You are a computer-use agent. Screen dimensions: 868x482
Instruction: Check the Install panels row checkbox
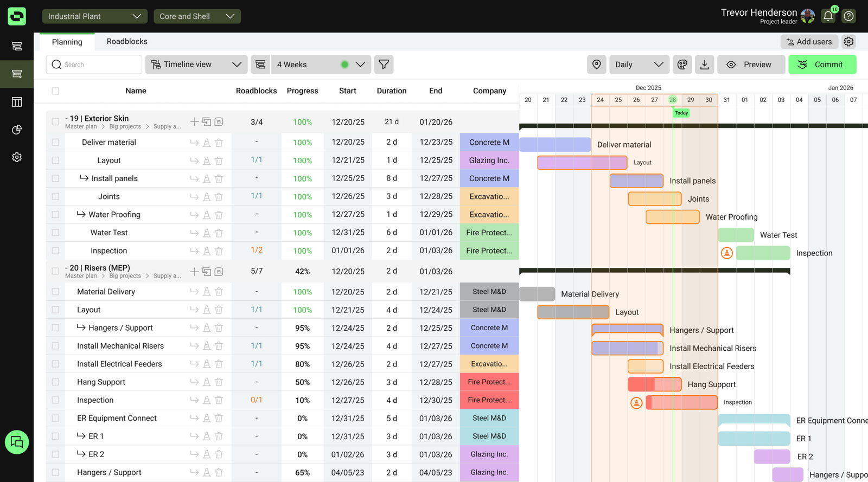(55, 178)
